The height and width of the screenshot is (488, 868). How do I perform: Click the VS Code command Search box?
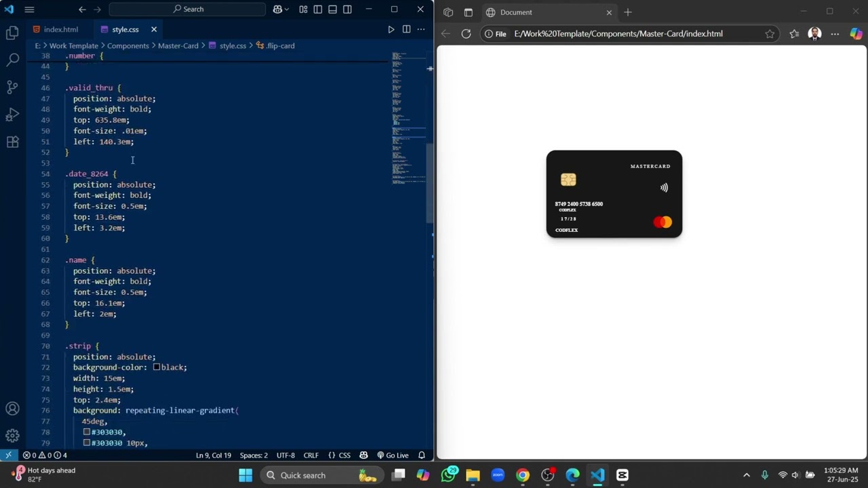(x=187, y=9)
